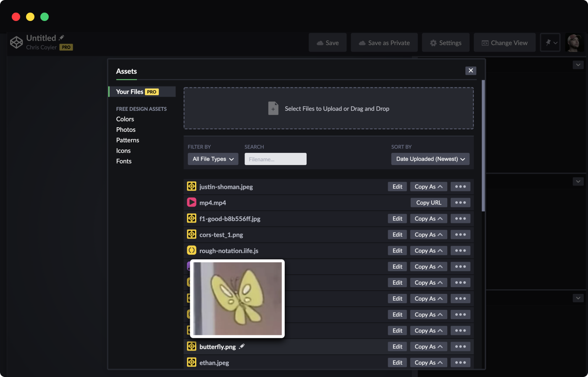This screenshot has height=377, width=588.
Task: Click the image icon beside cors-test_1.png
Action: coord(192,234)
